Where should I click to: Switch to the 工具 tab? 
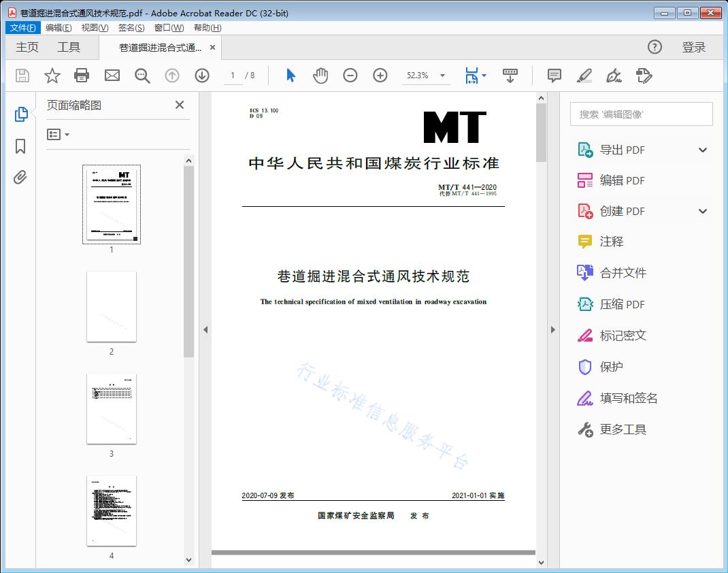(x=69, y=47)
